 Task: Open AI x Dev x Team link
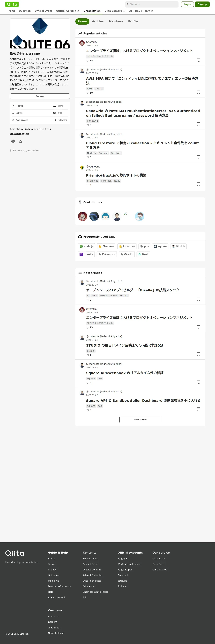coord(141,11)
